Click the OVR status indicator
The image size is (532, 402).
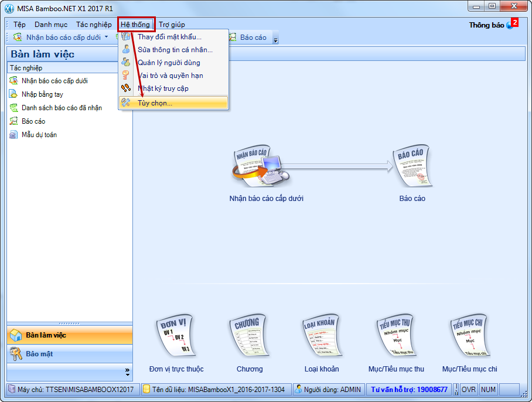[x=469, y=390]
